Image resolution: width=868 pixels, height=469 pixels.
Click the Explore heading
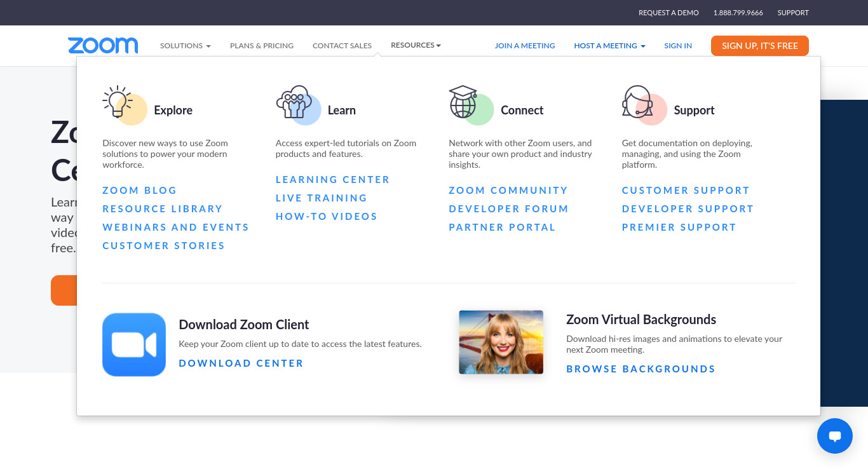pyautogui.click(x=173, y=110)
